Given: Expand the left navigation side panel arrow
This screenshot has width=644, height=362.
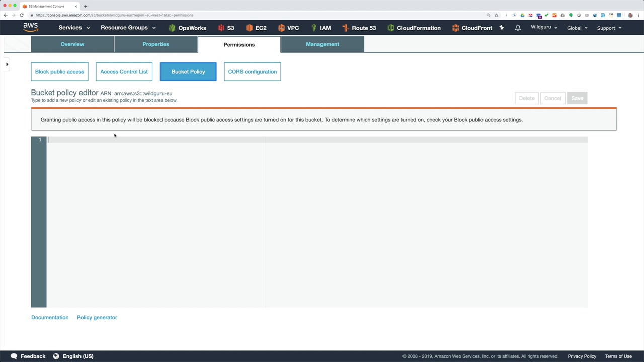Looking at the screenshot, I should pyautogui.click(x=7, y=64).
